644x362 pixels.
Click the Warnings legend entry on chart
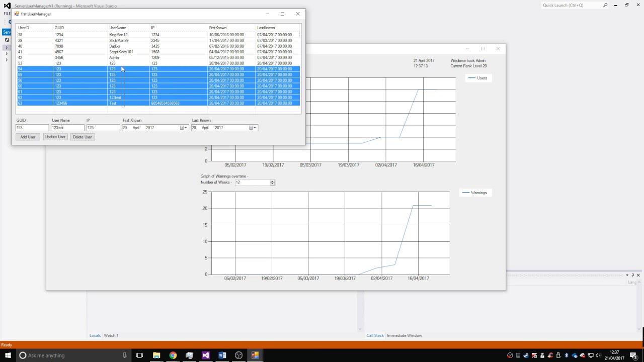point(474,193)
